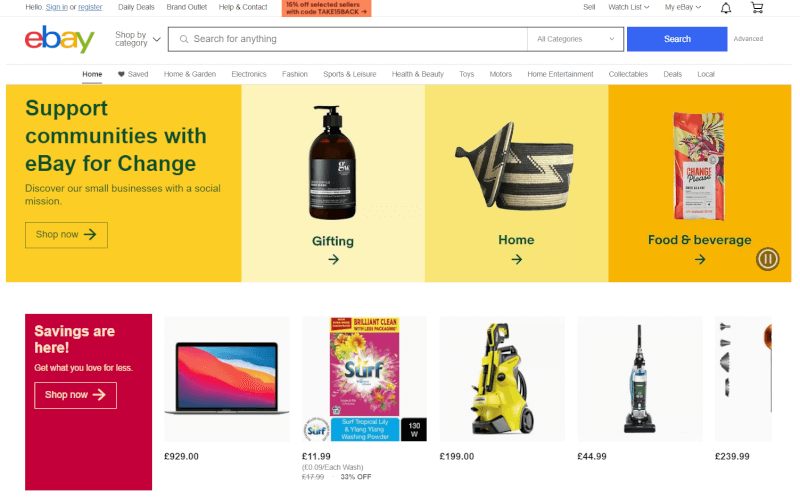
Task: Click the heart Saved icon
Action: coord(121,74)
